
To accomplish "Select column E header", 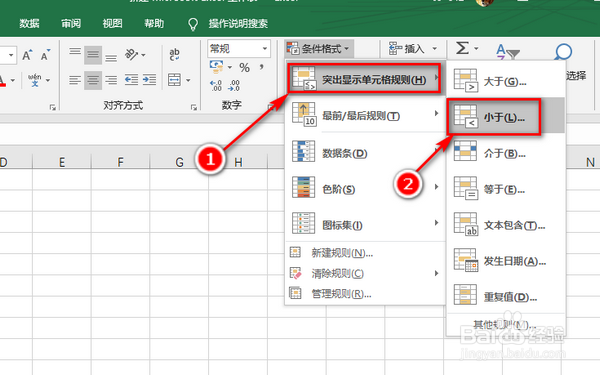I will click(x=62, y=162).
